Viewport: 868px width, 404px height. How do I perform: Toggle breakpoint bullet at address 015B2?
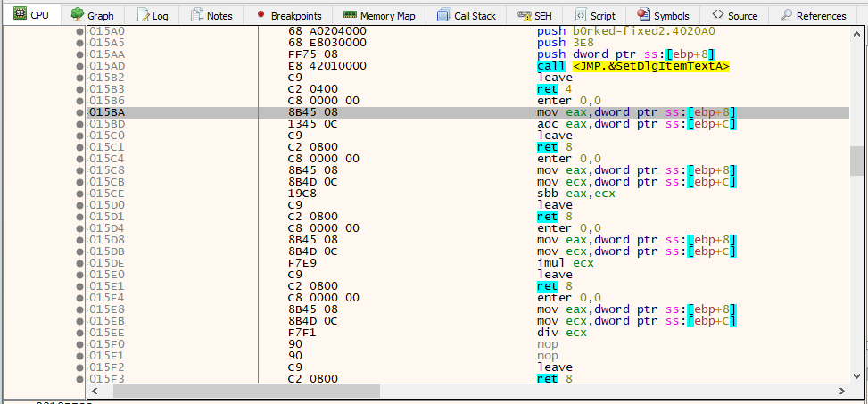pos(79,78)
